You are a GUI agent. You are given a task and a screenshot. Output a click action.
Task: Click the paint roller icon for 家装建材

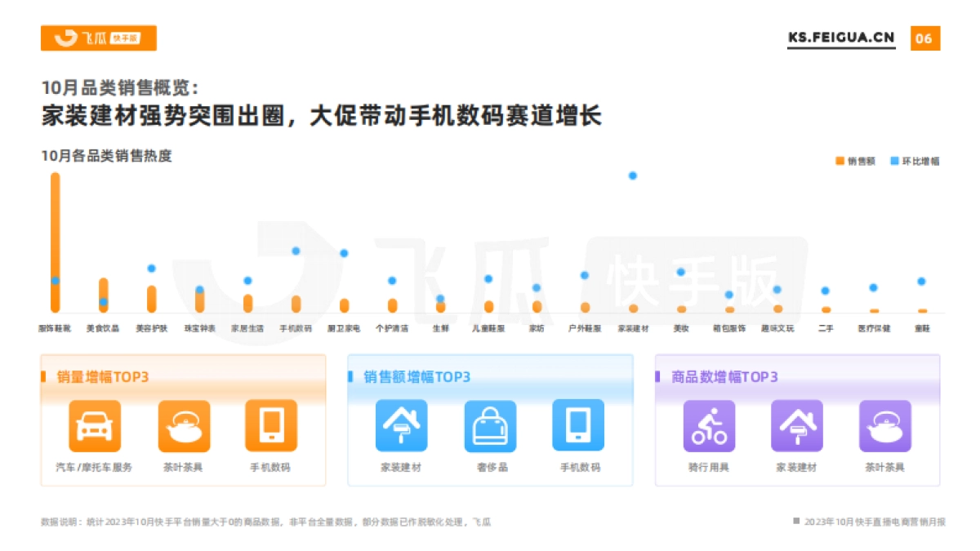[x=402, y=424]
